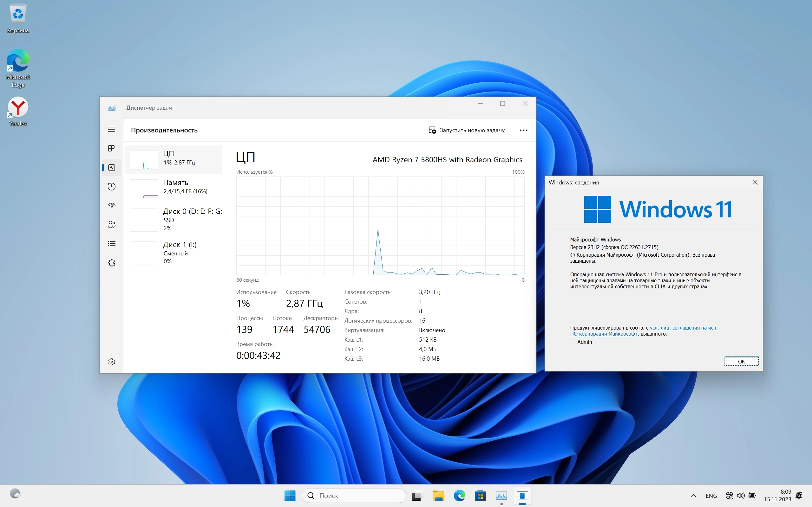The width and height of the screenshot is (812, 507).
Task: Open the Details list sidebar icon
Action: (x=111, y=243)
